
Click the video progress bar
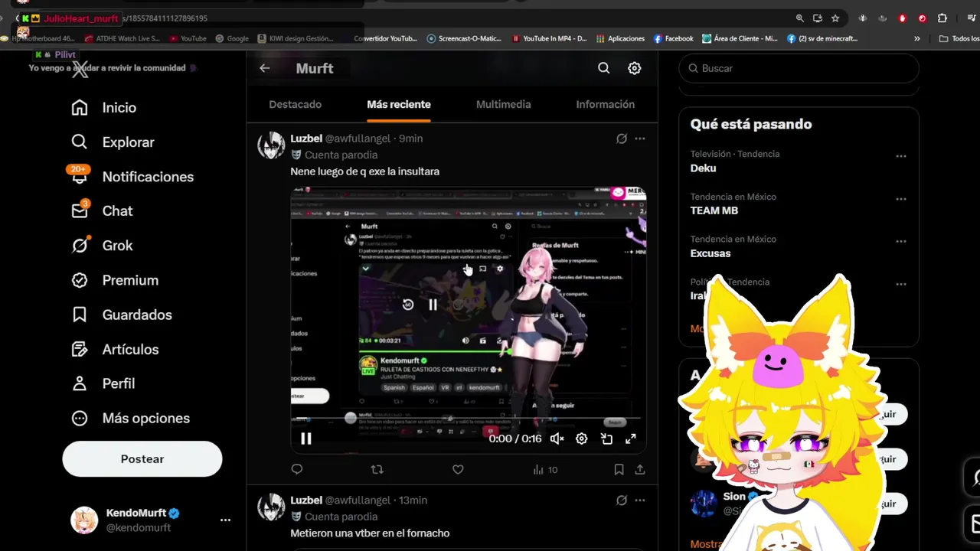click(x=468, y=419)
